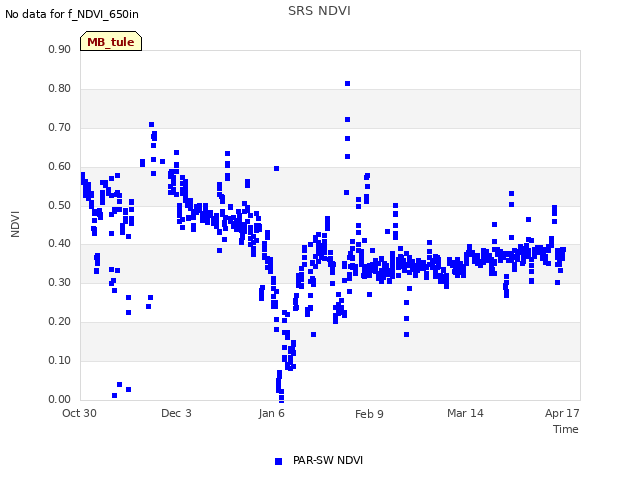
Task: Click the Apr 17 x-axis label
Action: (562, 413)
